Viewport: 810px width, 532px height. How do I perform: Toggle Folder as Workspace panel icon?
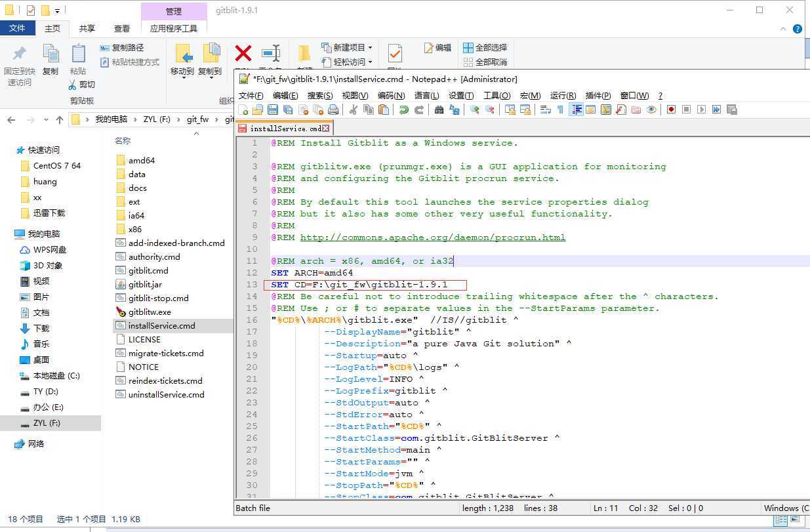coord(636,110)
